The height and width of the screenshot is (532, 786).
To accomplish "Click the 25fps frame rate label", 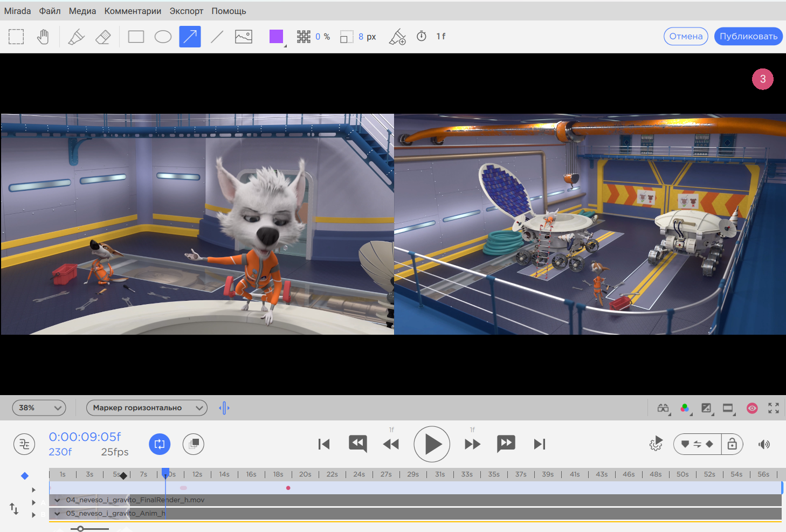I will (x=115, y=452).
